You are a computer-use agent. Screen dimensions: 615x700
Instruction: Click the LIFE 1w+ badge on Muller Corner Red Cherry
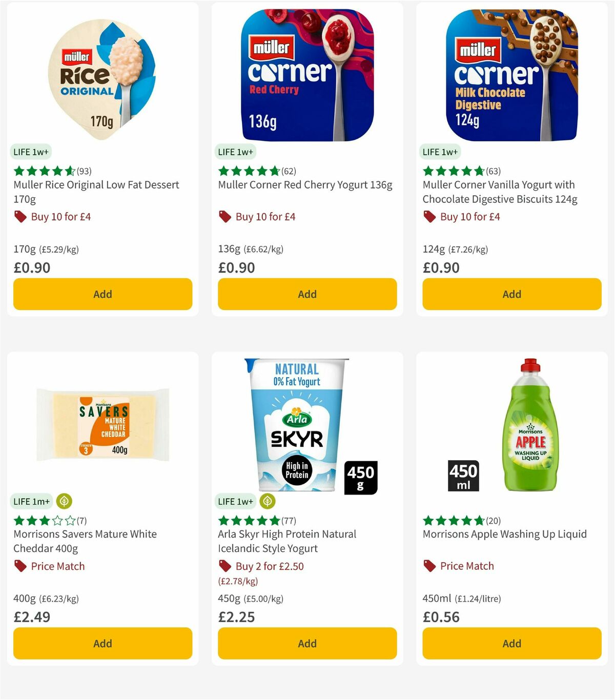(x=235, y=152)
